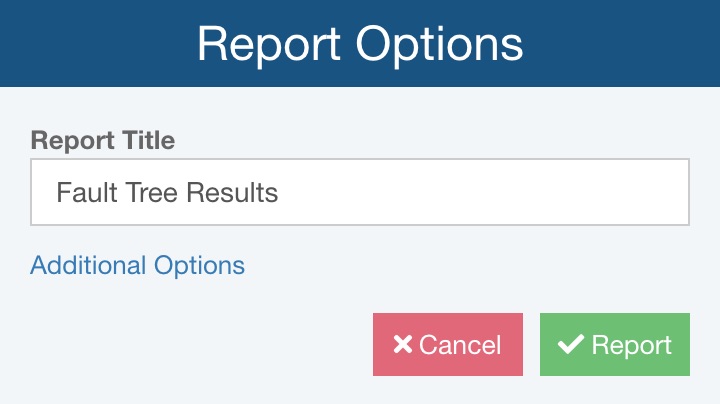Click the "Fault Tree Results" text
This screenshot has width=720, height=404.
167,192
